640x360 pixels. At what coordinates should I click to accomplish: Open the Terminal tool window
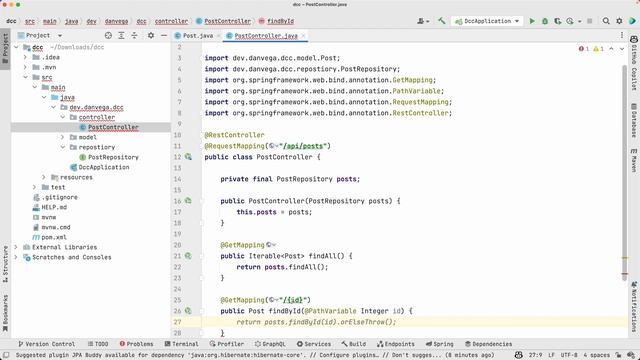coord(182,344)
